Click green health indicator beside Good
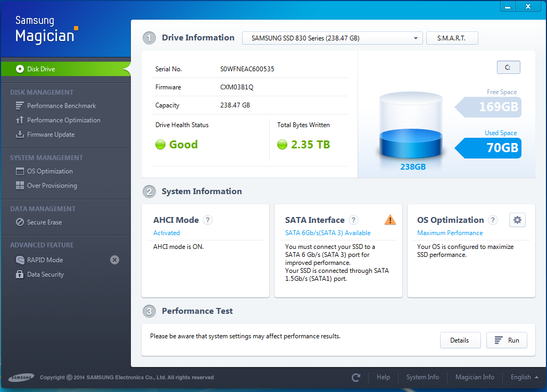Image resolution: width=547 pixels, height=392 pixels. coord(161,144)
